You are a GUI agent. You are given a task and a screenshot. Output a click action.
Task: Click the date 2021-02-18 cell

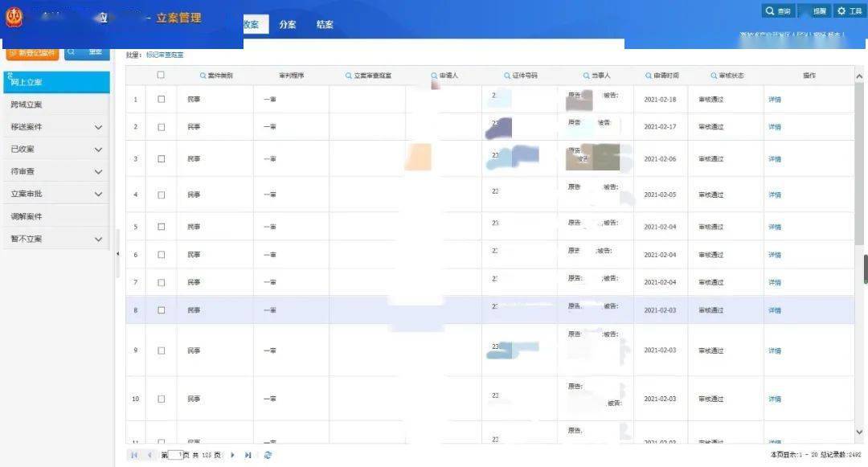[660, 100]
